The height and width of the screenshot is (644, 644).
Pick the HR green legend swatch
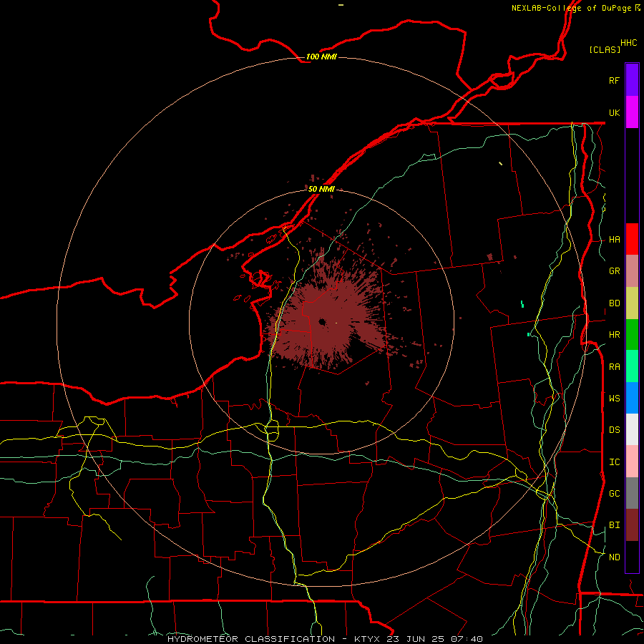point(632,335)
